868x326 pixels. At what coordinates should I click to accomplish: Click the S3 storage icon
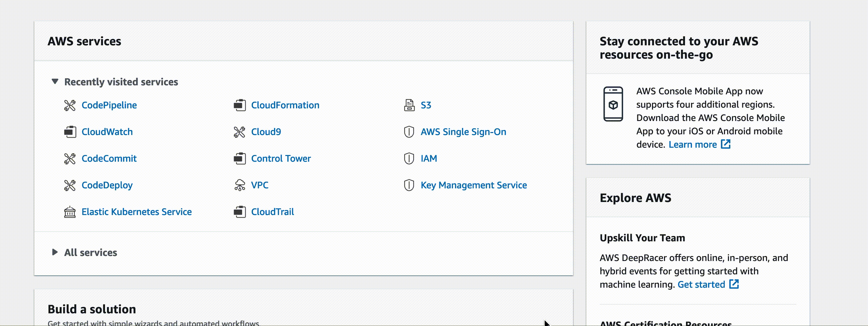pos(409,105)
